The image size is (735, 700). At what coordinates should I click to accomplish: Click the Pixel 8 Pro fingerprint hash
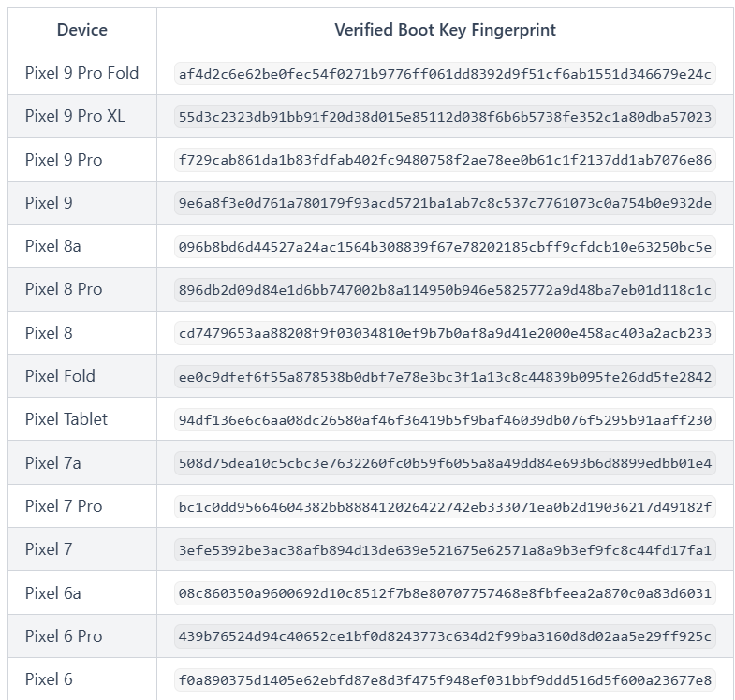[x=445, y=290]
